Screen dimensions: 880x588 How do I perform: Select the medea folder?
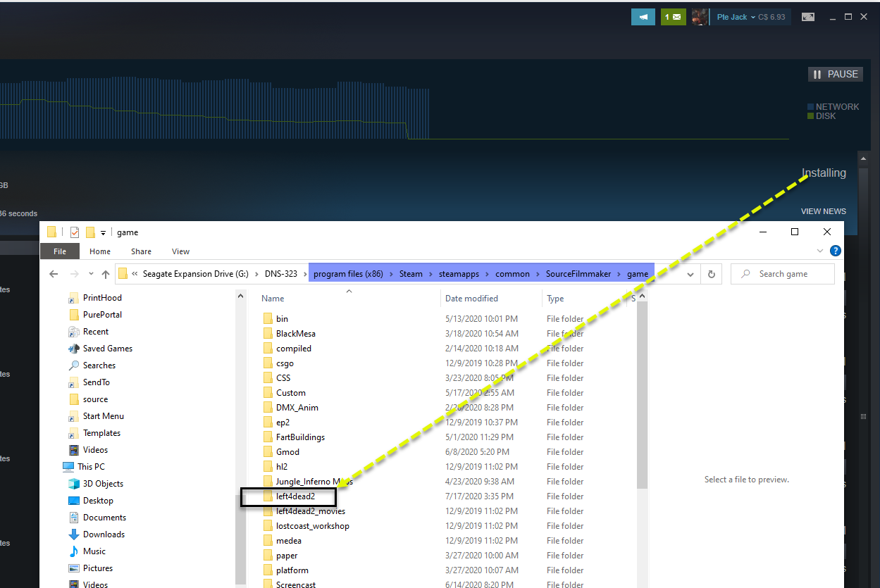pos(288,541)
